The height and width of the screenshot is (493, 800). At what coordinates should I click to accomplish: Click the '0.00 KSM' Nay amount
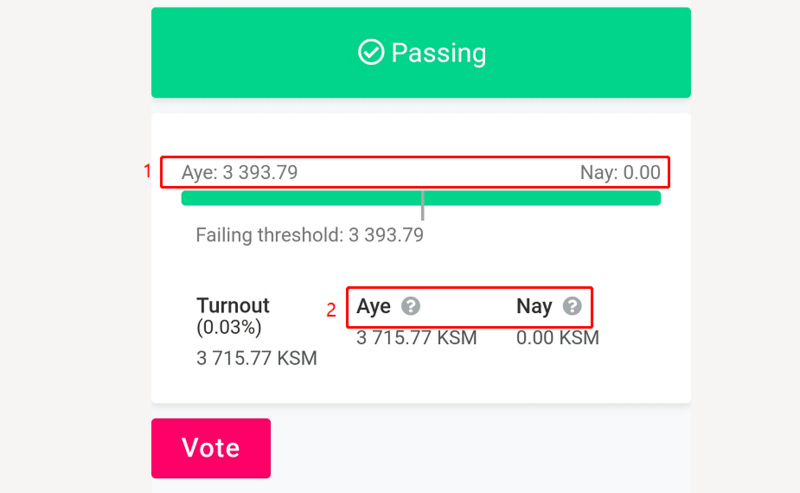point(558,338)
